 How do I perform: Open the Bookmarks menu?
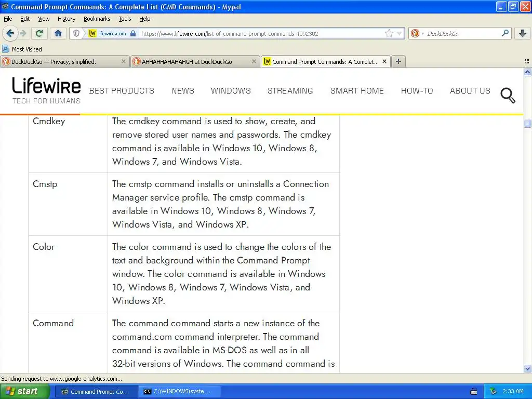[97, 19]
